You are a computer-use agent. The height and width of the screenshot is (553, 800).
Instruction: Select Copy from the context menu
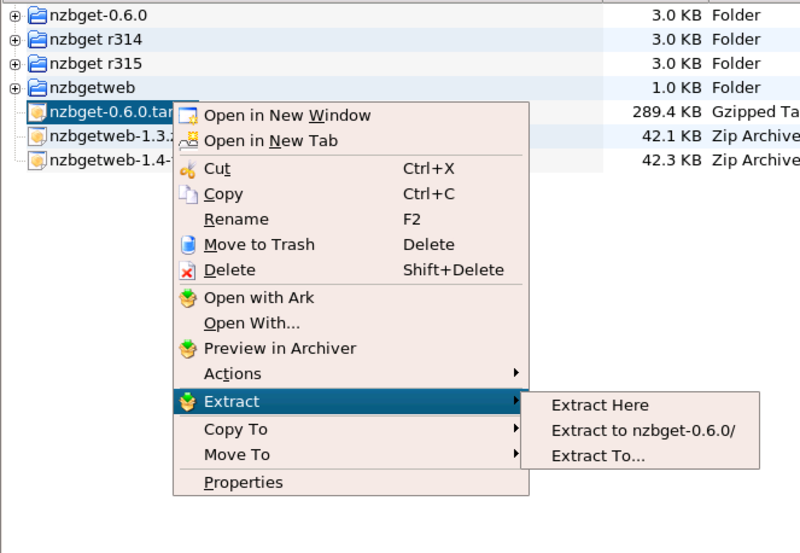point(351,194)
